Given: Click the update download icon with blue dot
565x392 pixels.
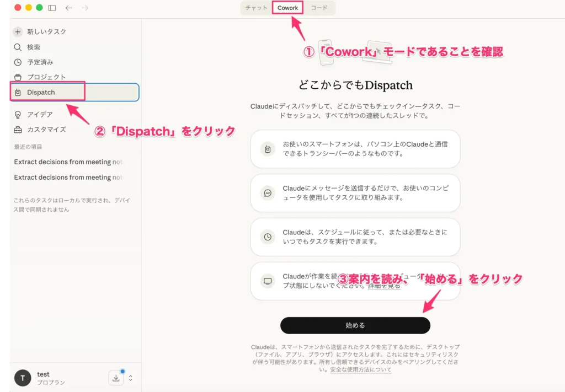Looking at the screenshot, I should coord(116,378).
